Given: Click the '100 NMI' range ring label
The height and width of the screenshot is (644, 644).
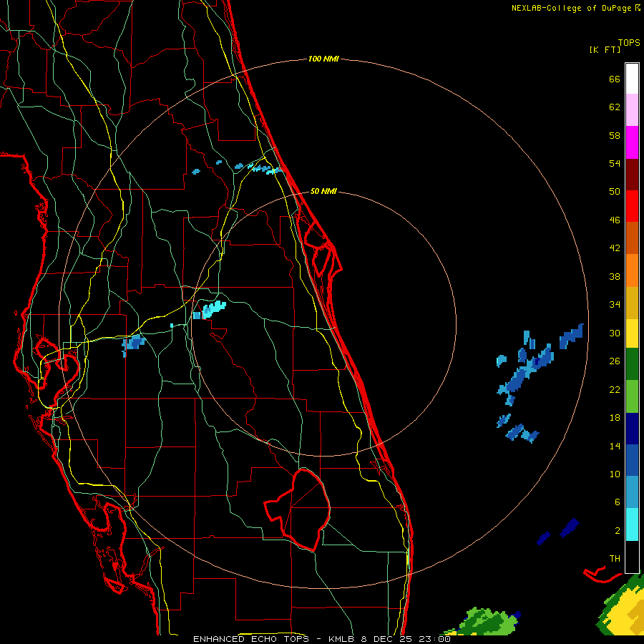Looking at the screenshot, I should point(323,59).
